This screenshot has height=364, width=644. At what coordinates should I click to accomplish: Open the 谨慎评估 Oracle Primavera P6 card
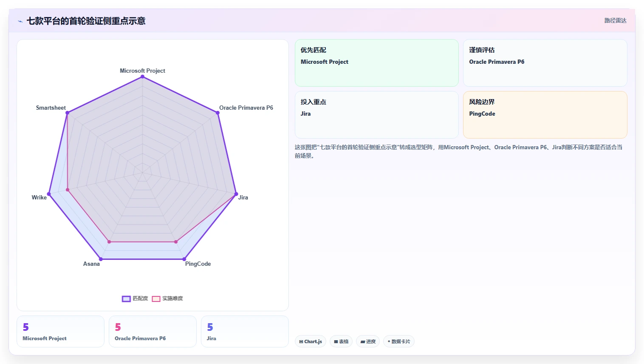pyautogui.click(x=545, y=63)
